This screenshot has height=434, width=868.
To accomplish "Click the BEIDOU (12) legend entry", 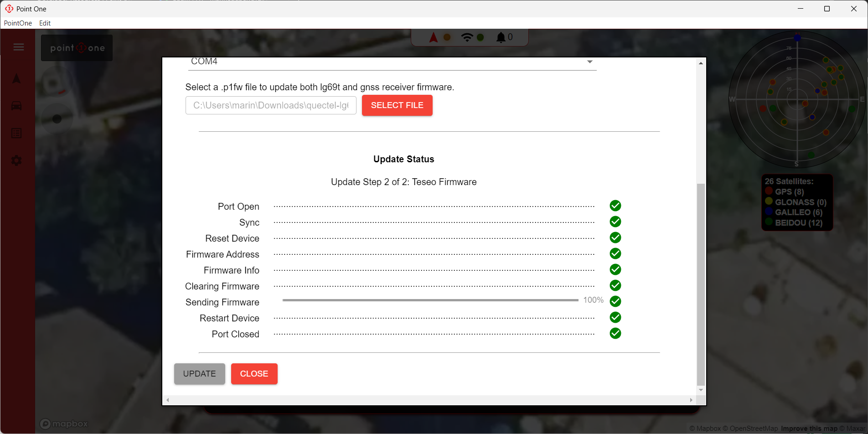I will click(x=799, y=222).
